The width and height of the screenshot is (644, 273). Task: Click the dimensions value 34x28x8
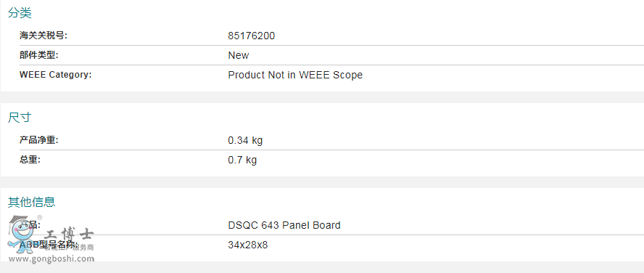[x=247, y=245]
